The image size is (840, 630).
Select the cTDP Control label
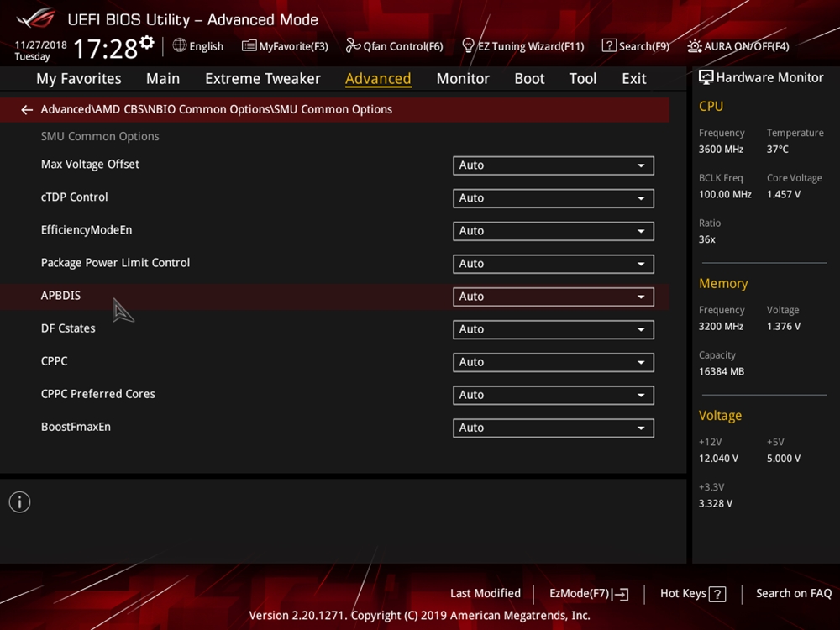pos(75,197)
